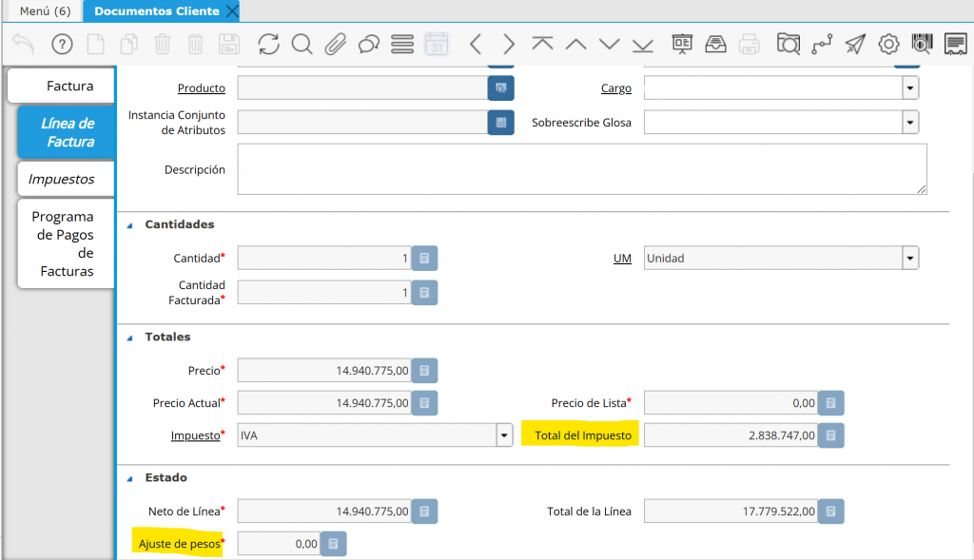Expand the Sobreescribe Glosa dropdown
The height and width of the screenshot is (560, 974).
click(910, 123)
